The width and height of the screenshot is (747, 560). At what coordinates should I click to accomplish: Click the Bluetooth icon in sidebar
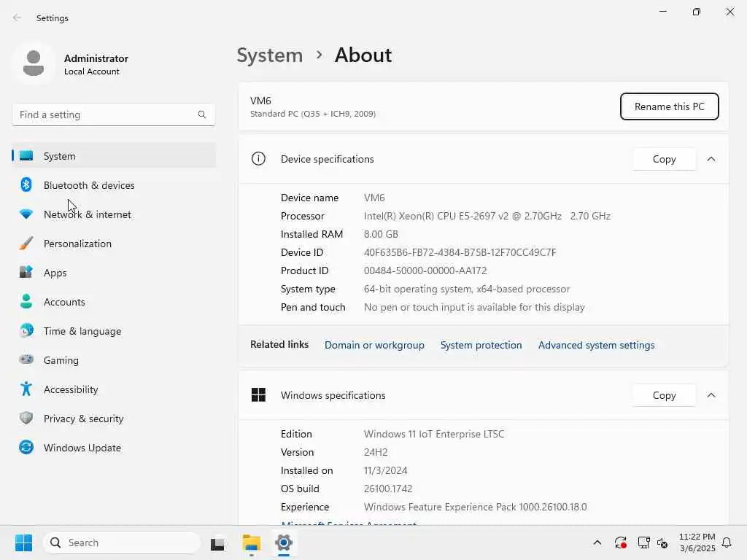click(26, 184)
